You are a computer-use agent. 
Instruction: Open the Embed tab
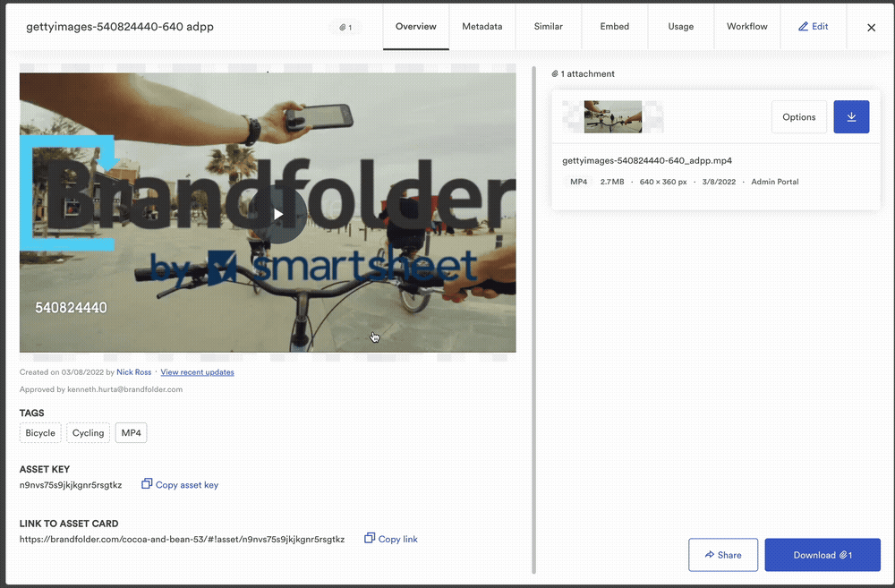coord(615,26)
